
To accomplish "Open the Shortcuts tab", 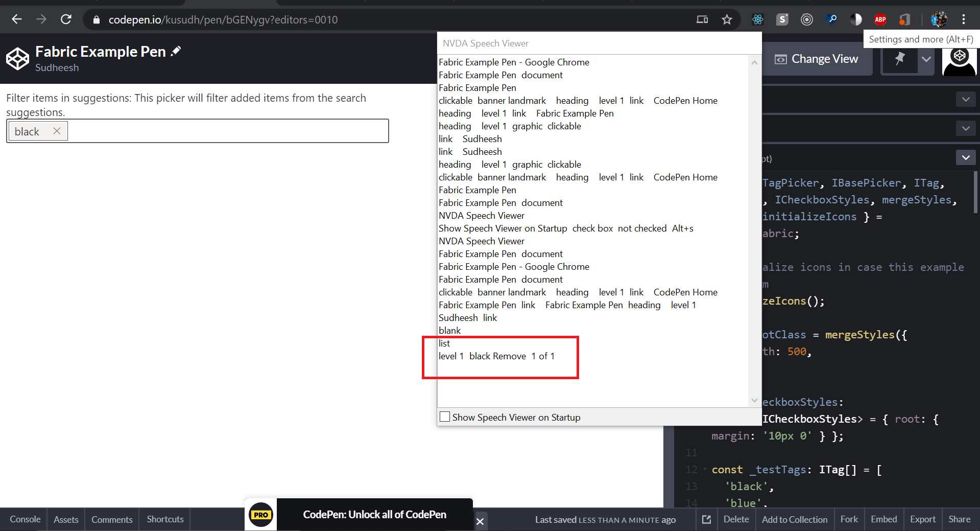I will pyautogui.click(x=164, y=519).
